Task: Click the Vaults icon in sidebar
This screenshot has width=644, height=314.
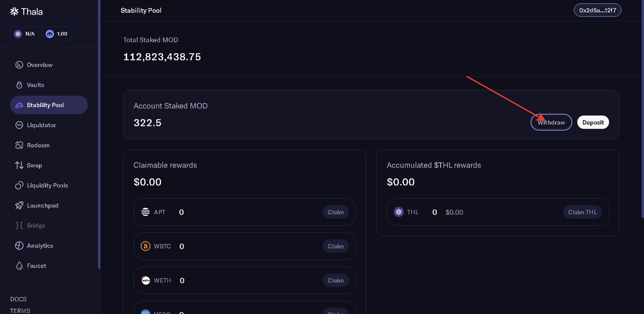Action: [19, 85]
